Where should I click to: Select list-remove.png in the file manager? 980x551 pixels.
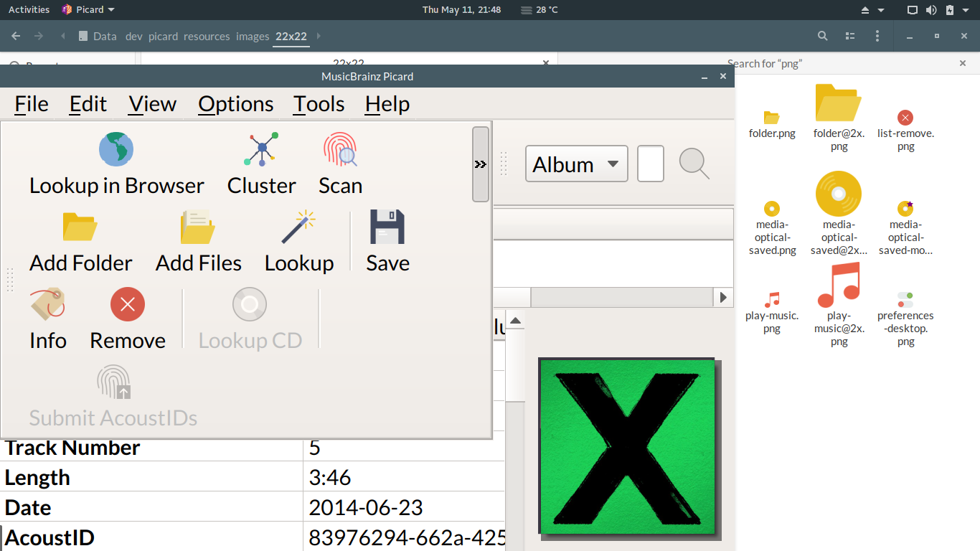[x=905, y=130]
